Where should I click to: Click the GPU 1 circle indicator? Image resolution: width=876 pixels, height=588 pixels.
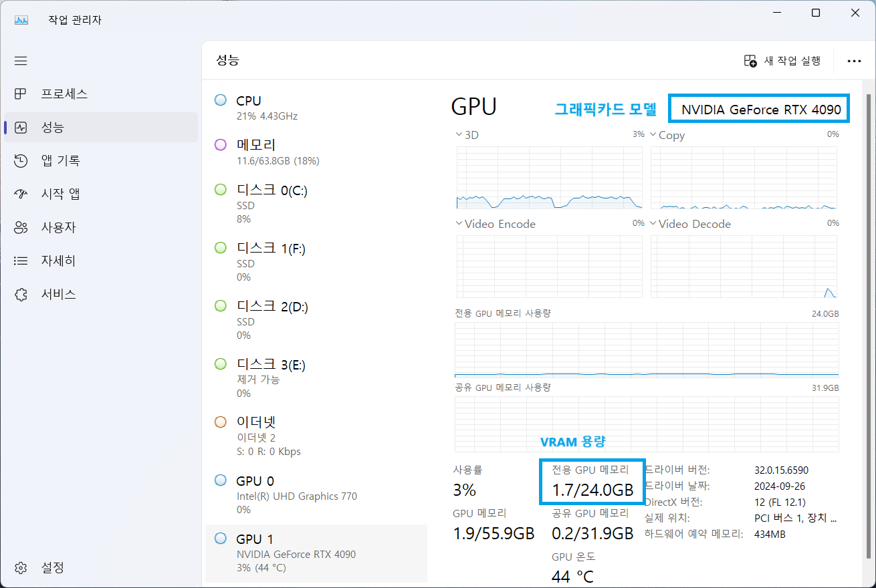[x=221, y=539]
